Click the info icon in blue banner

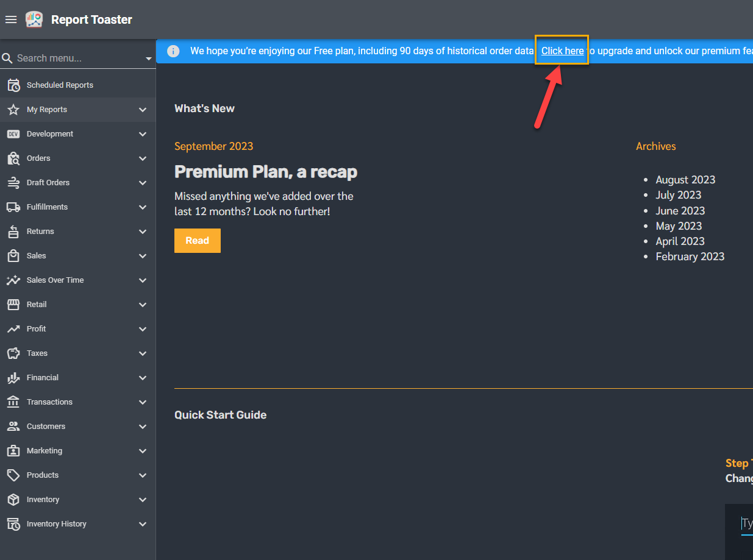[173, 51]
